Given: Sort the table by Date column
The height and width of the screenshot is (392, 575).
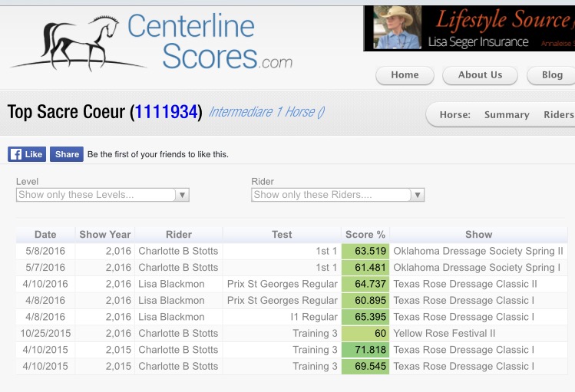Looking at the screenshot, I should tap(45, 235).
